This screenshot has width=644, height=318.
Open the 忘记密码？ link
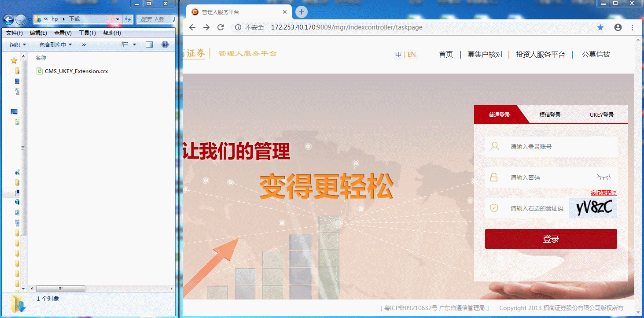604,193
